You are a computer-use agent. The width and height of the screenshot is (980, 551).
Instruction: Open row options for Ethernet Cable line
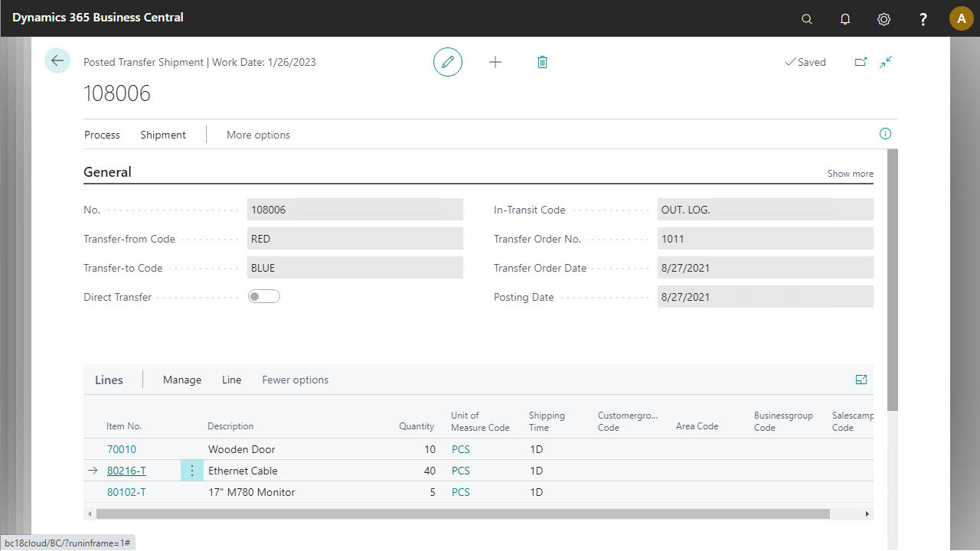click(192, 471)
